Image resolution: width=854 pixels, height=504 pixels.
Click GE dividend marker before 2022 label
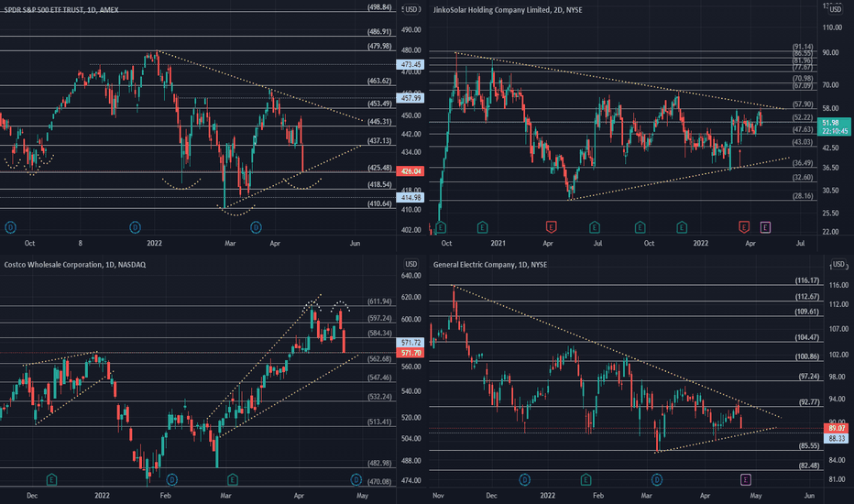pyautogui.click(x=524, y=479)
